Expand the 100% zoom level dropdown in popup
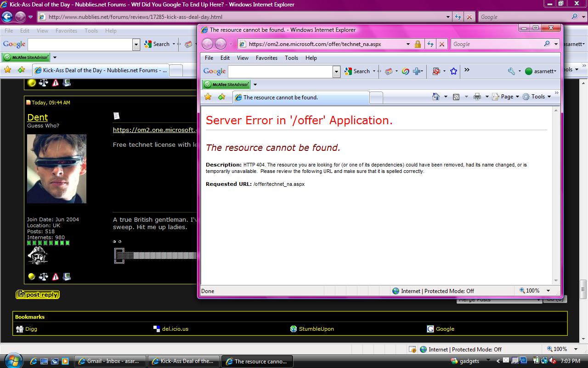 548,291
